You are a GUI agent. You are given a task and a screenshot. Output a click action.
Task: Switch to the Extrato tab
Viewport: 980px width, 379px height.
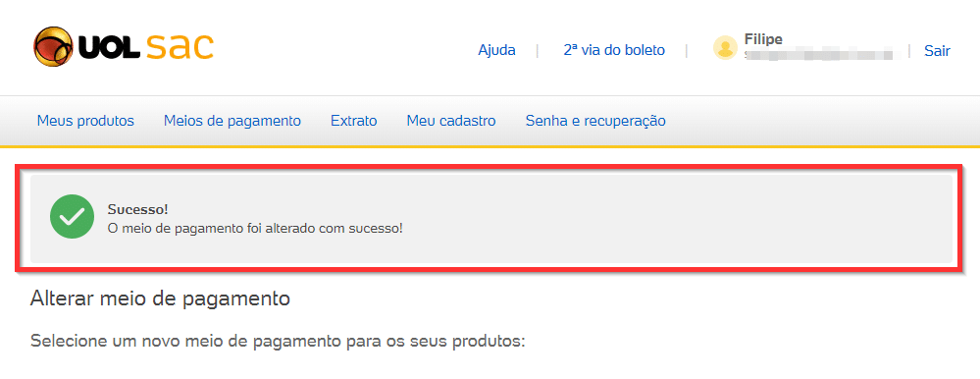[x=354, y=121]
